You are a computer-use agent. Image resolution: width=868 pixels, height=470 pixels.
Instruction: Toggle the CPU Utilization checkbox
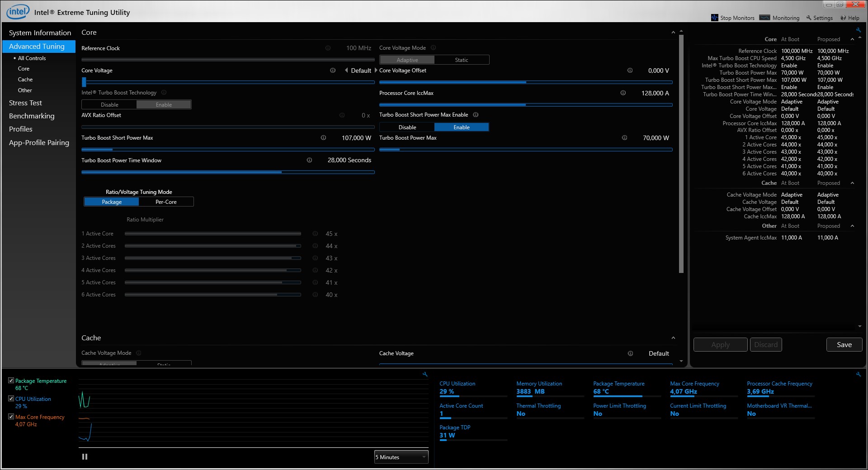(x=11, y=399)
